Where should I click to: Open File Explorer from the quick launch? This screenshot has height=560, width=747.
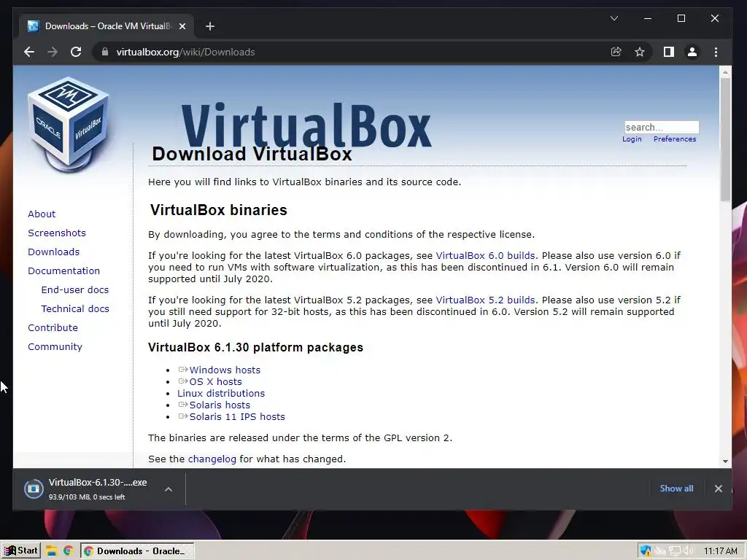52,551
